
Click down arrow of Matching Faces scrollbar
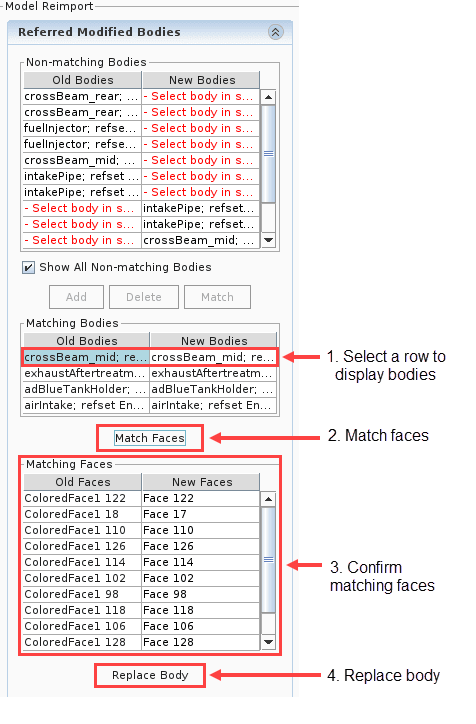pos(268,642)
